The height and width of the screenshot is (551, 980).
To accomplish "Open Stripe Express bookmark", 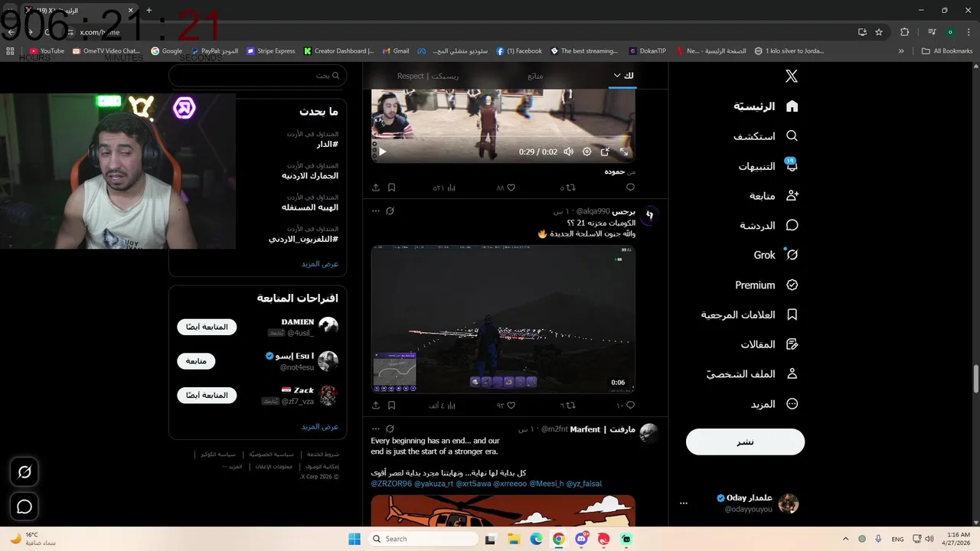I will 271,51.
